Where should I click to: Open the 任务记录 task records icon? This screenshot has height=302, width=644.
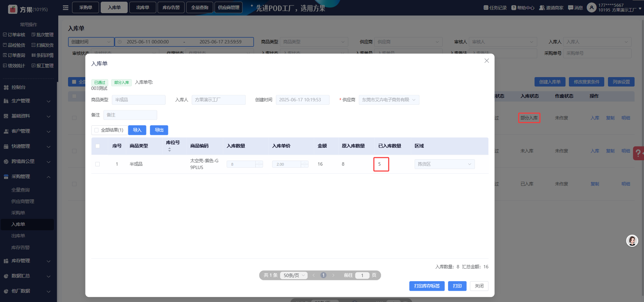(x=486, y=8)
